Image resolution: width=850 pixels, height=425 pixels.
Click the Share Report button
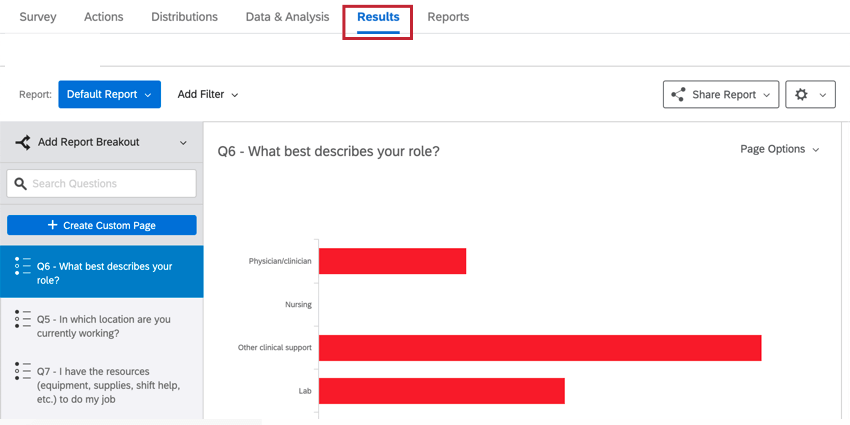click(x=721, y=95)
